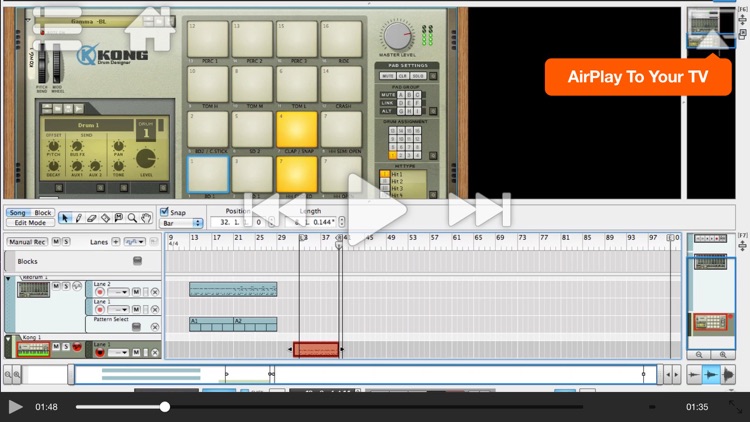Mute Redrum Lane 2
The height and width of the screenshot is (422, 750).
[x=136, y=292]
